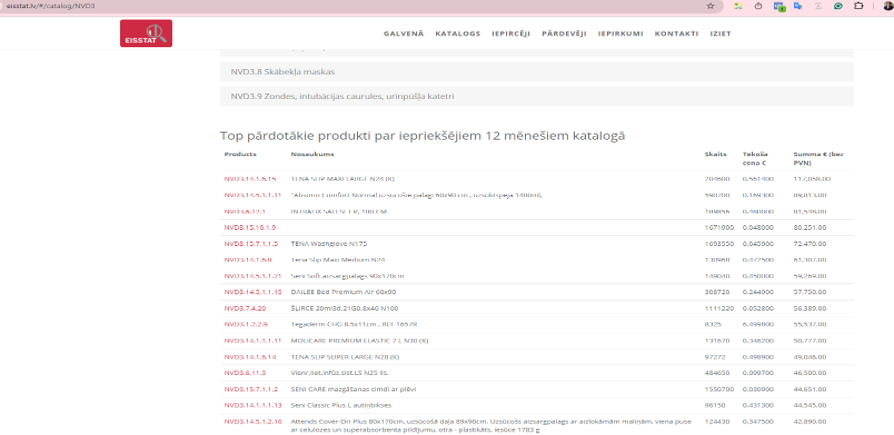894x435 pixels.
Task: Select Seni Soft aizsargpalags 90x170cm name
Action: pyautogui.click(x=347, y=276)
